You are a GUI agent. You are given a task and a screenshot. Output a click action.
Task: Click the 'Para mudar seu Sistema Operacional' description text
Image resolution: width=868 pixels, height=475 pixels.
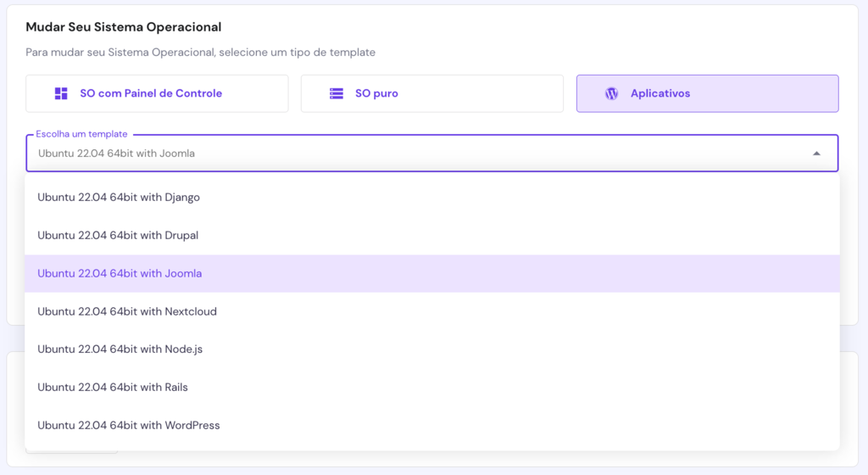pos(200,52)
